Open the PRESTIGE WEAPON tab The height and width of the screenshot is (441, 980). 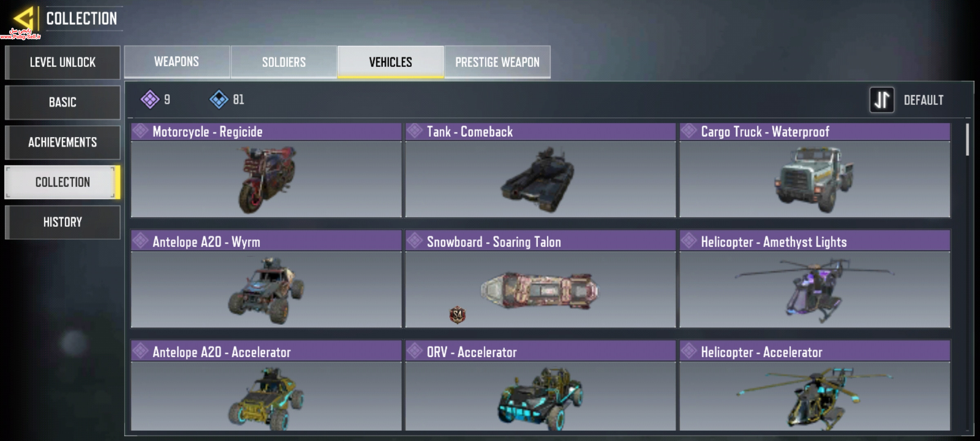[x=497, y=62]
